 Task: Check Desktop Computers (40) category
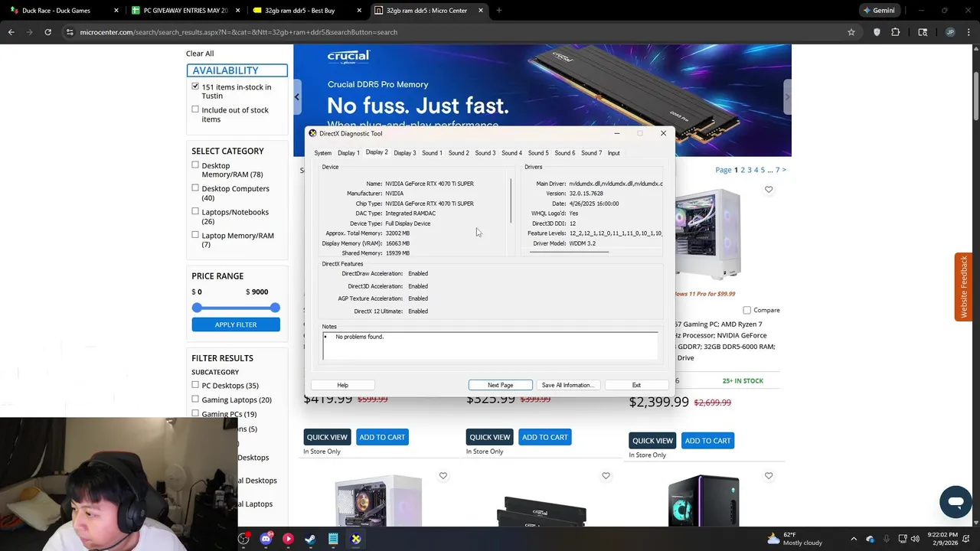(x=195, y=187)
